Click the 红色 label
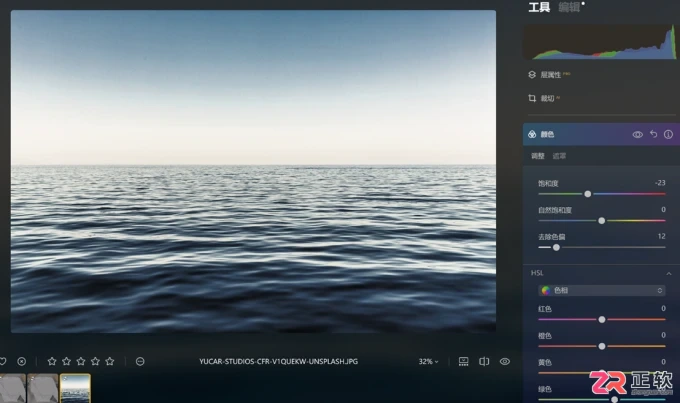Viewport: 680px width, 403px height. coord(545,309)
